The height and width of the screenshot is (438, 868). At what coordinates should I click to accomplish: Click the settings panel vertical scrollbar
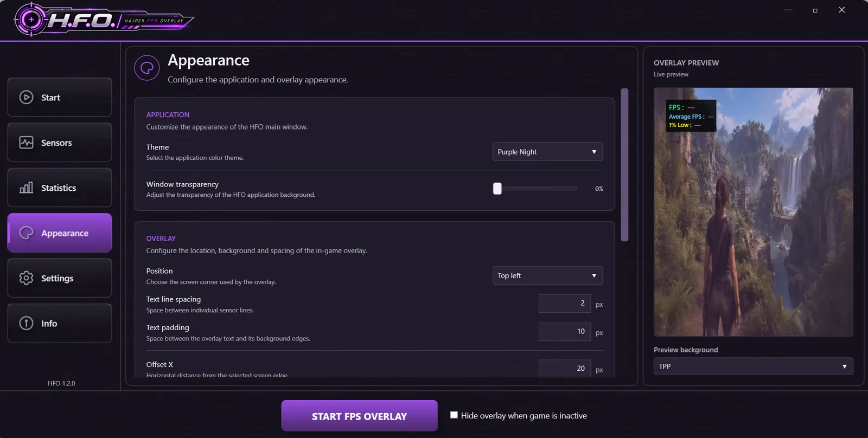(624, 165)
